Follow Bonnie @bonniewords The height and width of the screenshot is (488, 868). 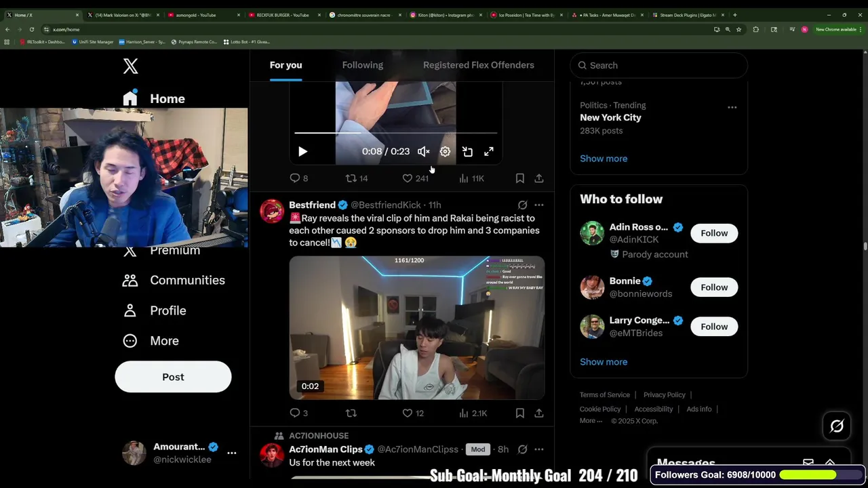pos(714,287)
